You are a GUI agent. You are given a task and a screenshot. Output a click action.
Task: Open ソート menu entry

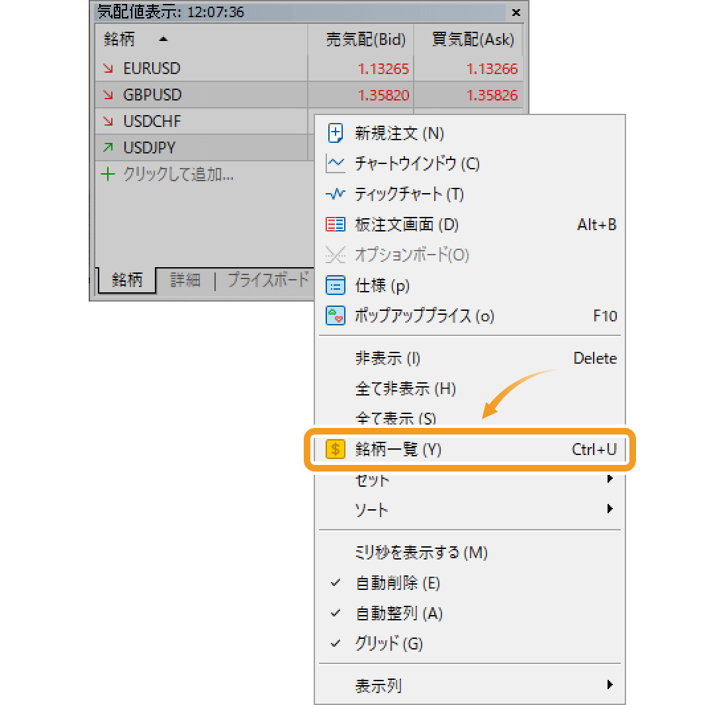469,509
